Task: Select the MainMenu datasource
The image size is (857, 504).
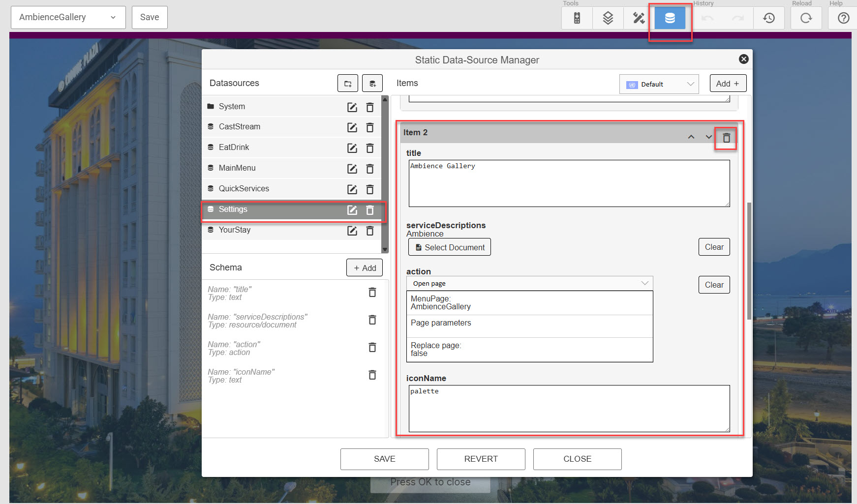Action: point(237,168)
